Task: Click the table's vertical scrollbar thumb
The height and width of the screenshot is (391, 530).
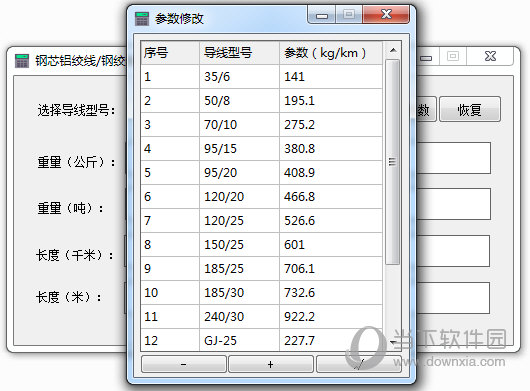Action: tap(392, 162)
